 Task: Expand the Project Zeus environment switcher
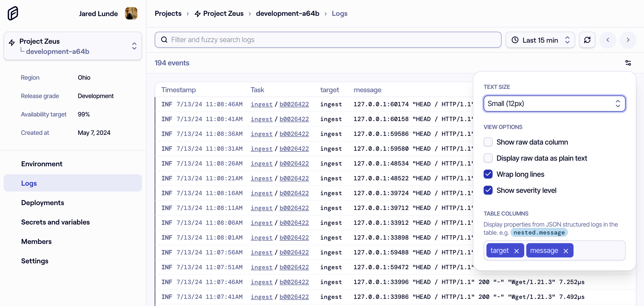pos(73,46)
